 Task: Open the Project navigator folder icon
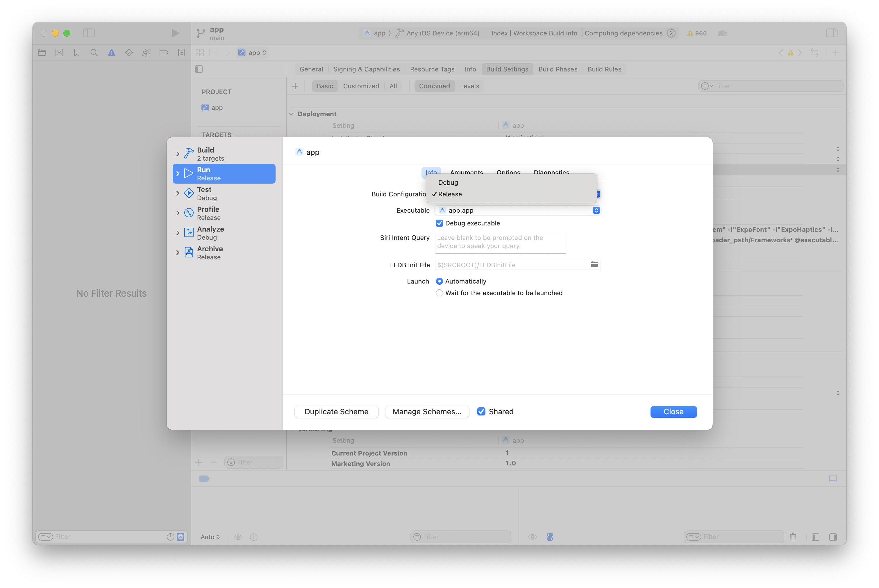42,53
